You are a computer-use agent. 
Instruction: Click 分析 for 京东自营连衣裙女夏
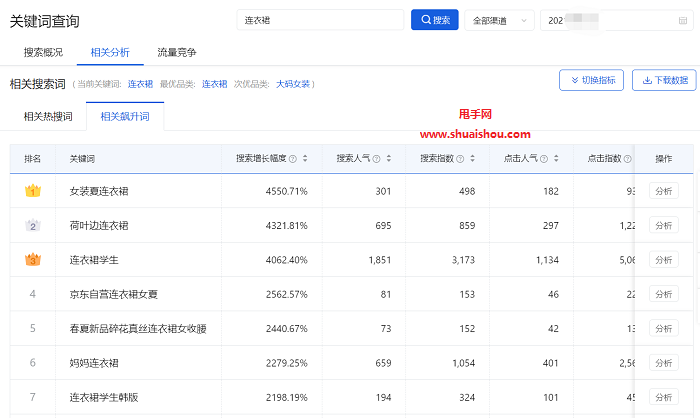pos(664,294)
